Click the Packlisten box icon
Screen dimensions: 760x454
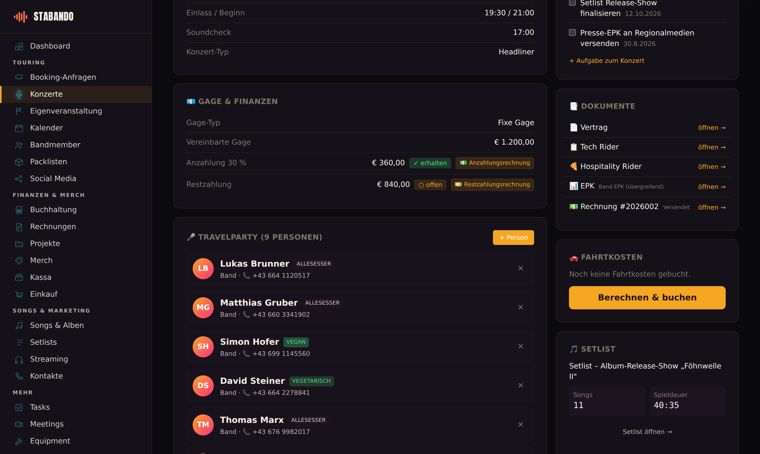19,162
